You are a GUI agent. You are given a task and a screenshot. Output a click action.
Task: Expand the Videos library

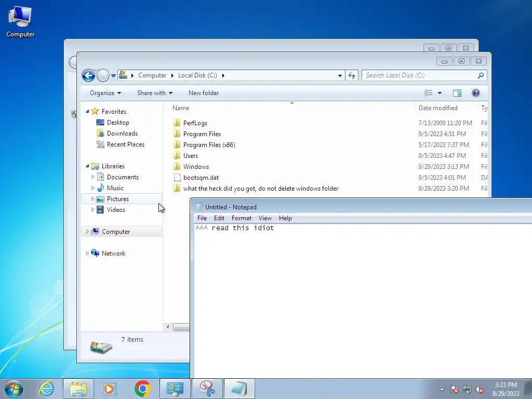(92, 210)
